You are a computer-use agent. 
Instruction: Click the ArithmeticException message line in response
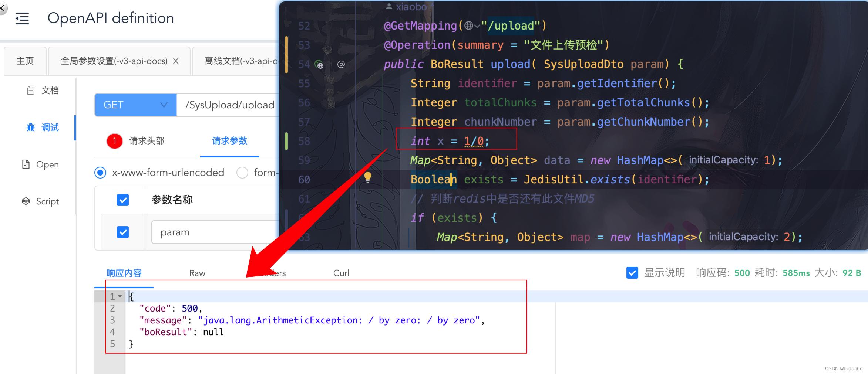pyautogui.click(x=312, y=320)
